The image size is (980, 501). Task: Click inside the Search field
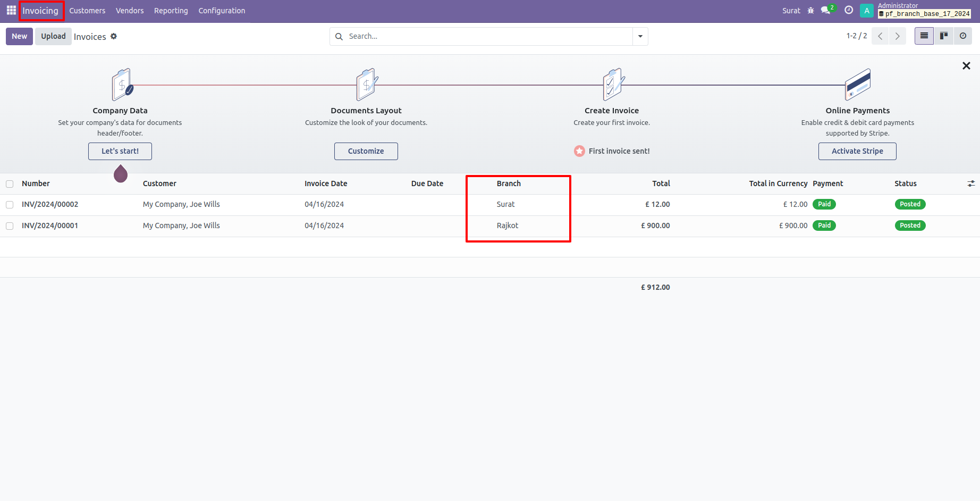click(x=478, y=36)
